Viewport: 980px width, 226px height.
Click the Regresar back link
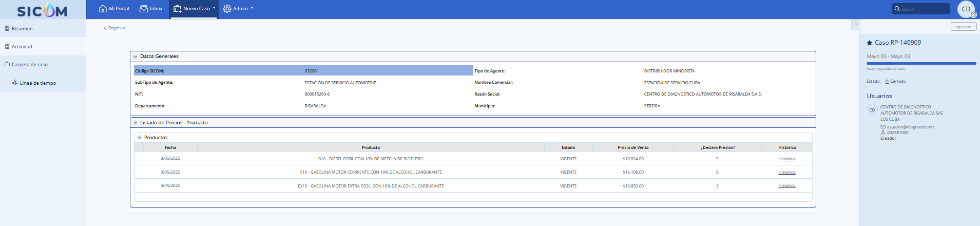(x=115, y=28)
